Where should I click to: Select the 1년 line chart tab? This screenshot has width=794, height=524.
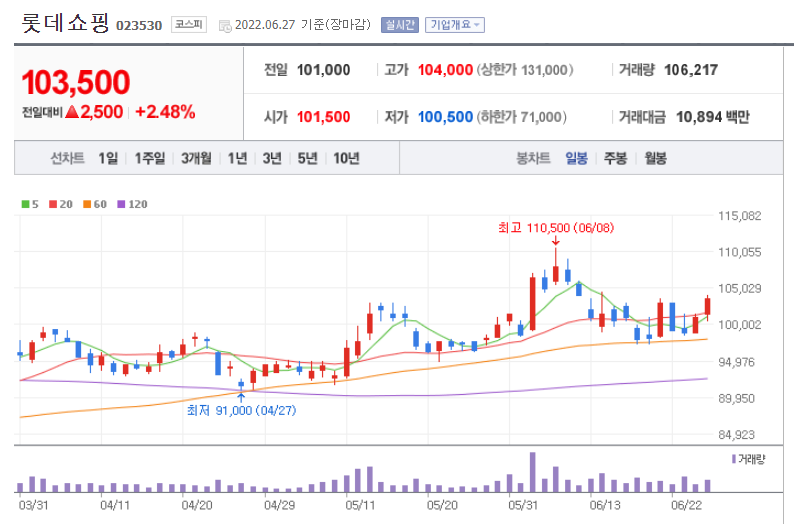tap(237, 158)
